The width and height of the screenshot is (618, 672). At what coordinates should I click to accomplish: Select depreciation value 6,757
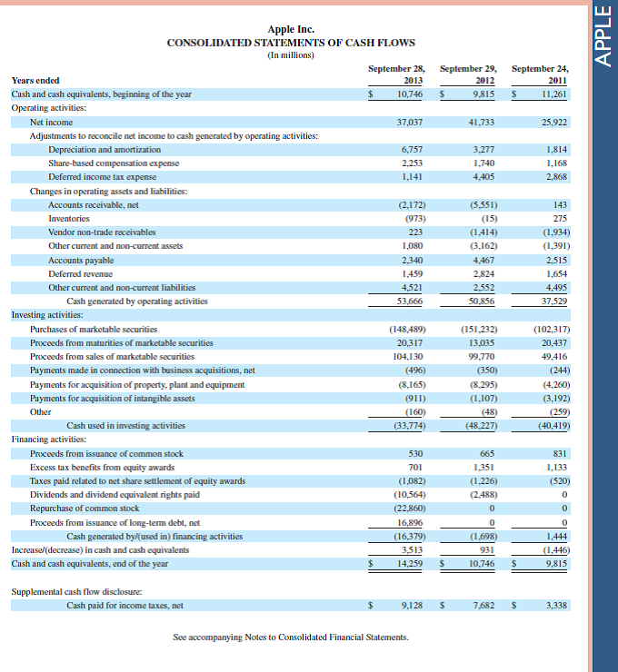(x=412, y=150)
